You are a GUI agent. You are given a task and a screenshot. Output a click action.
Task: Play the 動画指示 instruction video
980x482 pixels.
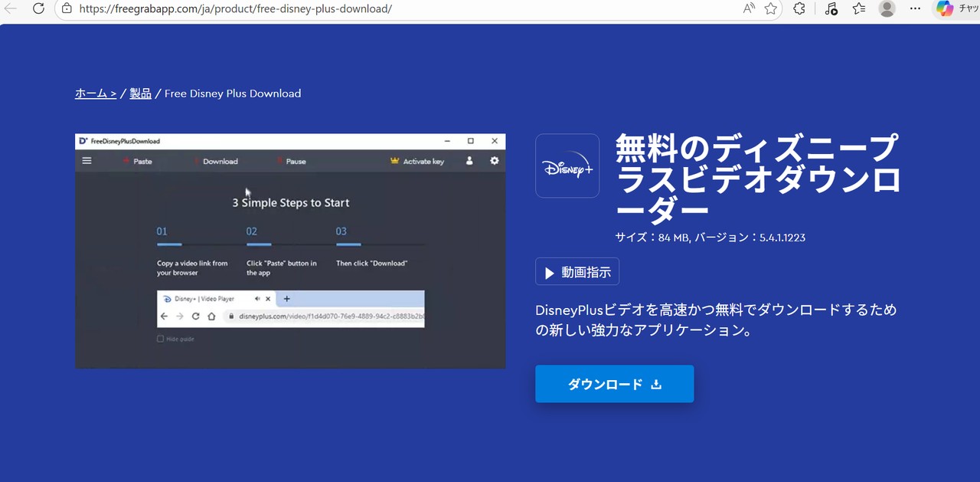click(x=577, y=271)
